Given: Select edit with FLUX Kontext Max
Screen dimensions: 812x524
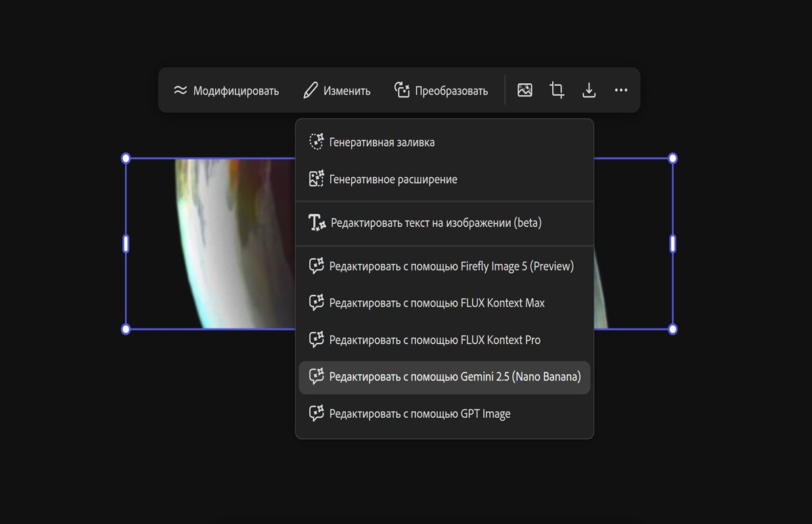Looking at the screenshot, I should (x=445, y=303).
